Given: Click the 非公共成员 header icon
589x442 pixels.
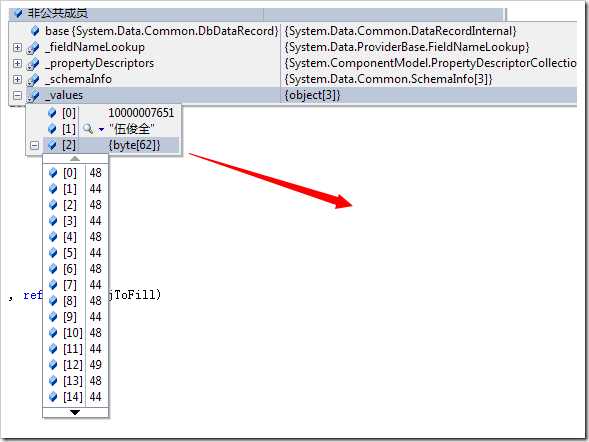Looking at the screenshot, I should [x=18, y=14].
